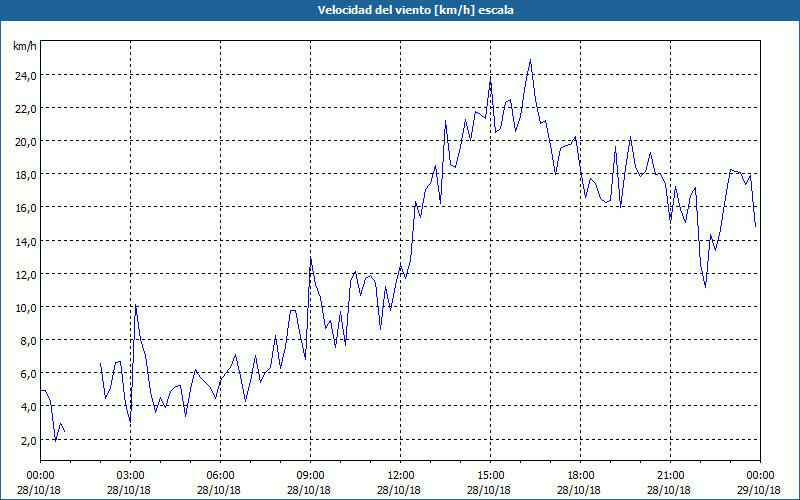Click the 15:00 time label on x-axis
Viewport: 800px width, 500px height.
point(490,476)
